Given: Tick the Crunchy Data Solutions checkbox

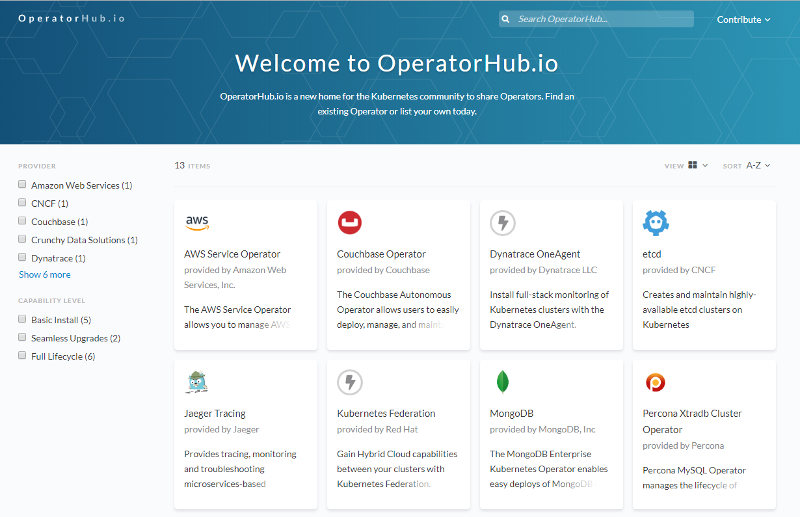Looking at the screenshot, I should 22,239.
